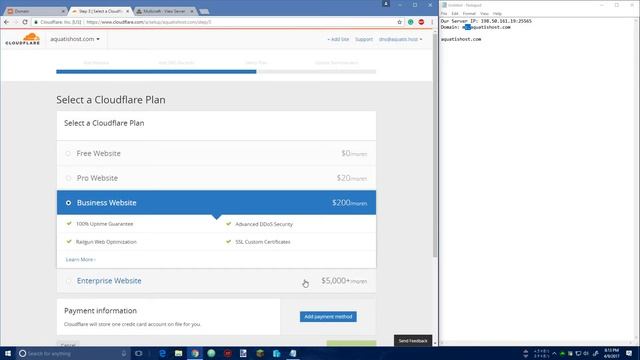Viewport: 640px width, 360px height.
Task: Open a new Chrome tab
Action: click(x=204, y=11)
